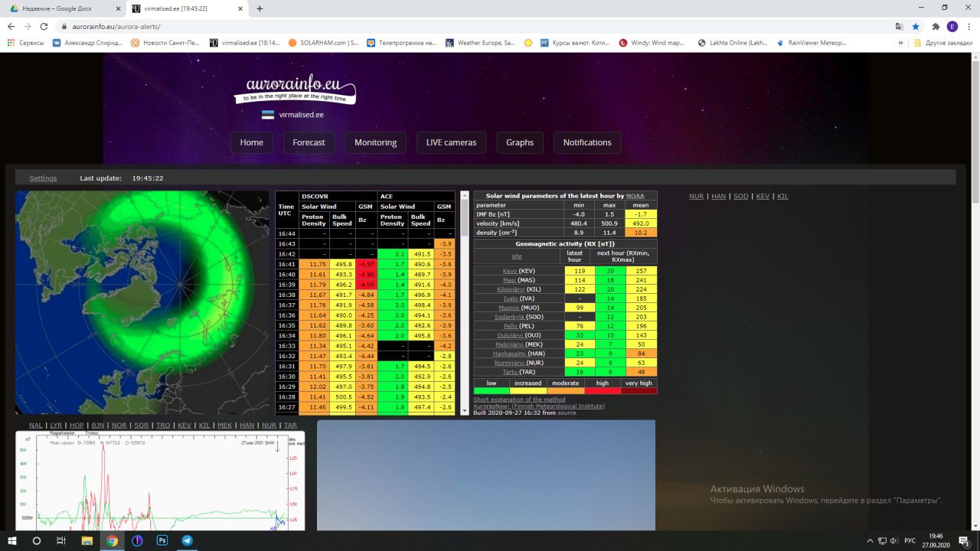Screen dimensions: 980x551
Task: Open the Другие закладки folder
Action: pos(944,43)
